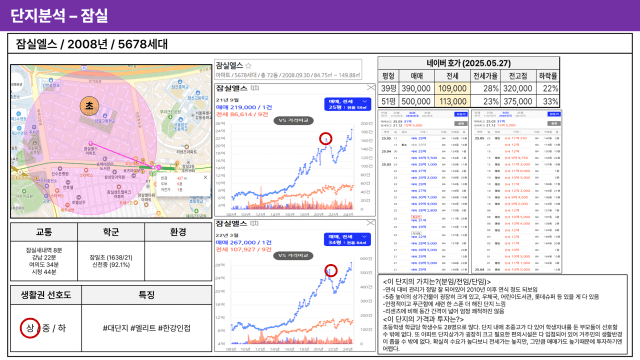Click the 28% 전세가율 cell
This screenshot has height=360, width=640.
pos(485,89)
